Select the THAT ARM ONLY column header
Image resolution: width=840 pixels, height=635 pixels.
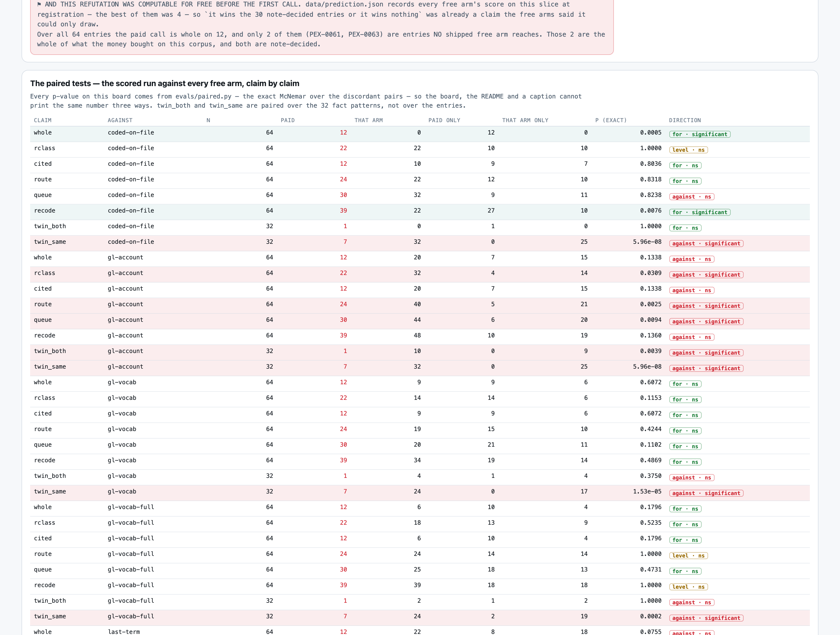(525, 120)
